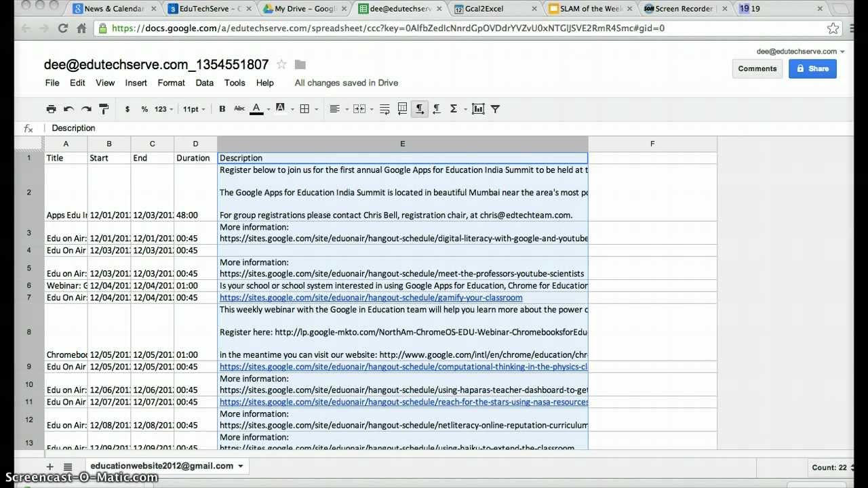Open the Format menu

click(171, 83)
